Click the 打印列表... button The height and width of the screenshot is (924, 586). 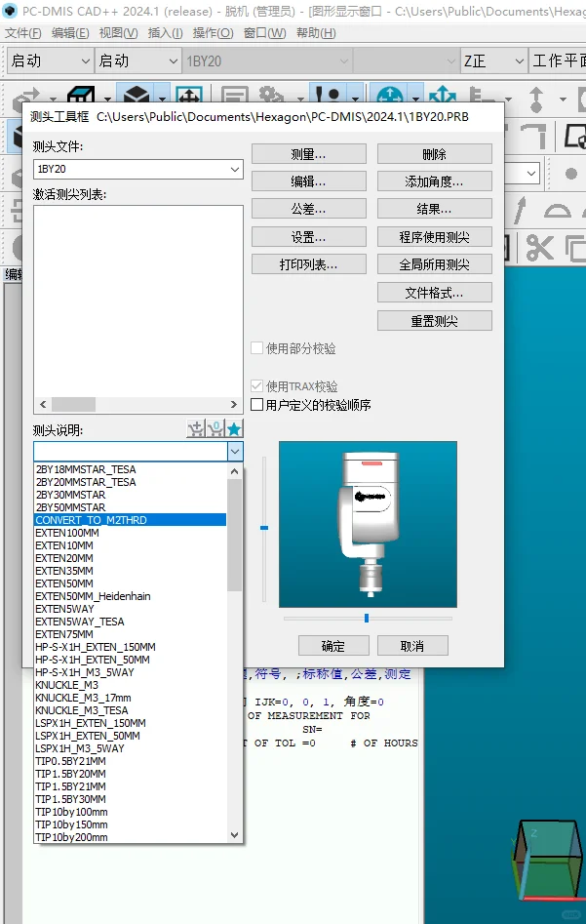[x=309, y=264]
